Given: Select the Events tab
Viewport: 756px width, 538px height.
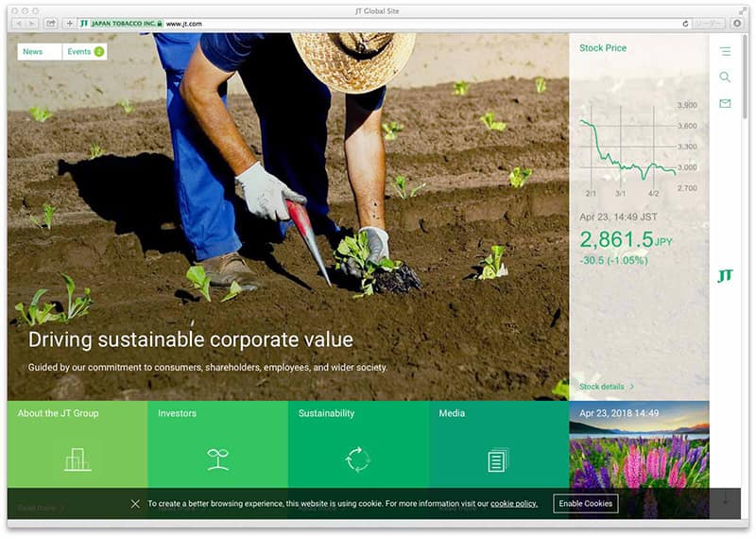Looking at the screenshot, I should tap(85, 52).
